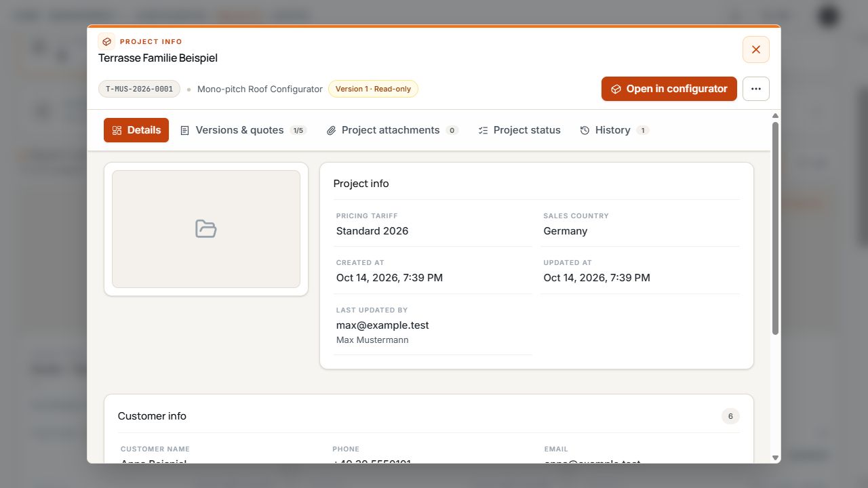Click the max@example.test email address
The image size is (868, 488).
pyautogui.click(x=382, y=325)
